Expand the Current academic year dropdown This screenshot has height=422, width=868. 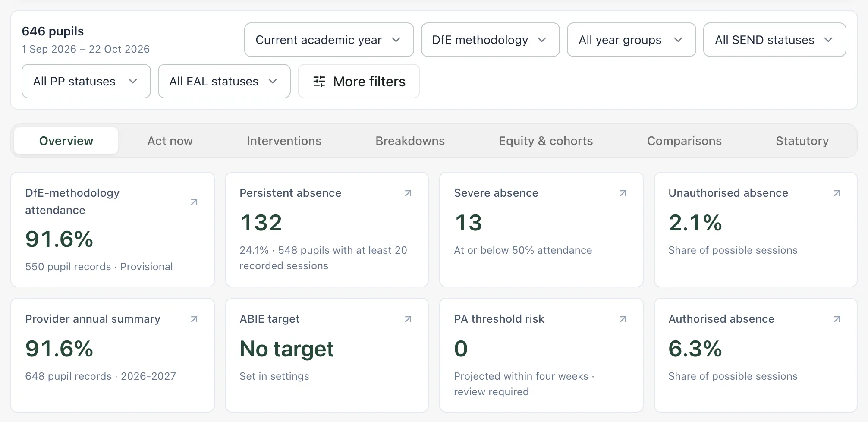tap(329, 40)
